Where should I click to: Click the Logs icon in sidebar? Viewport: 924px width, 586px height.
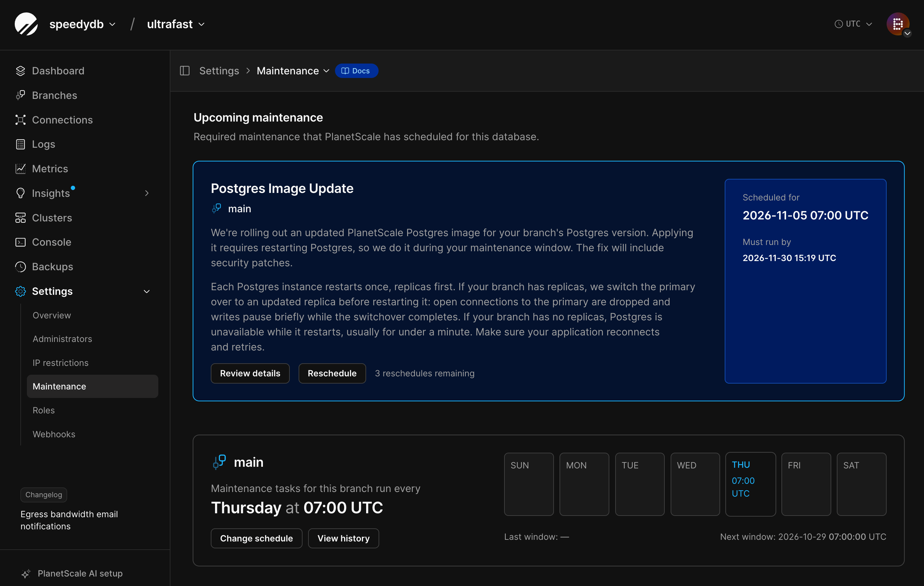click(20, 144)
